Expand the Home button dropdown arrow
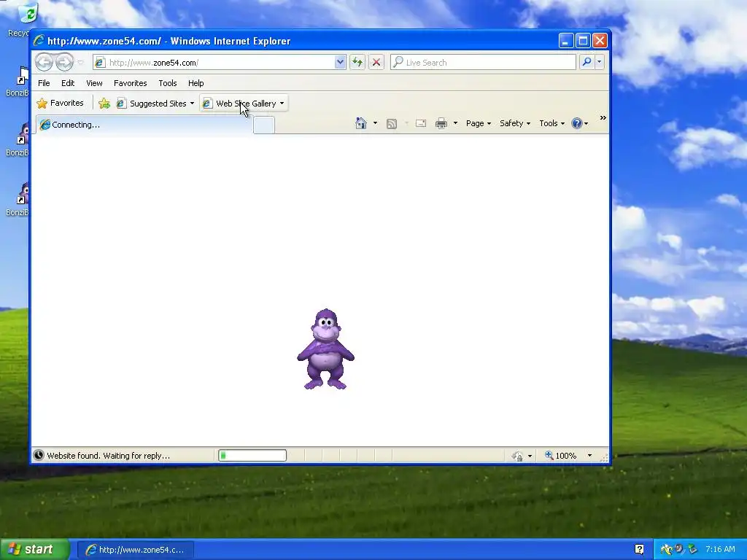This screenshot has width=747, height=560. [375, 123]
